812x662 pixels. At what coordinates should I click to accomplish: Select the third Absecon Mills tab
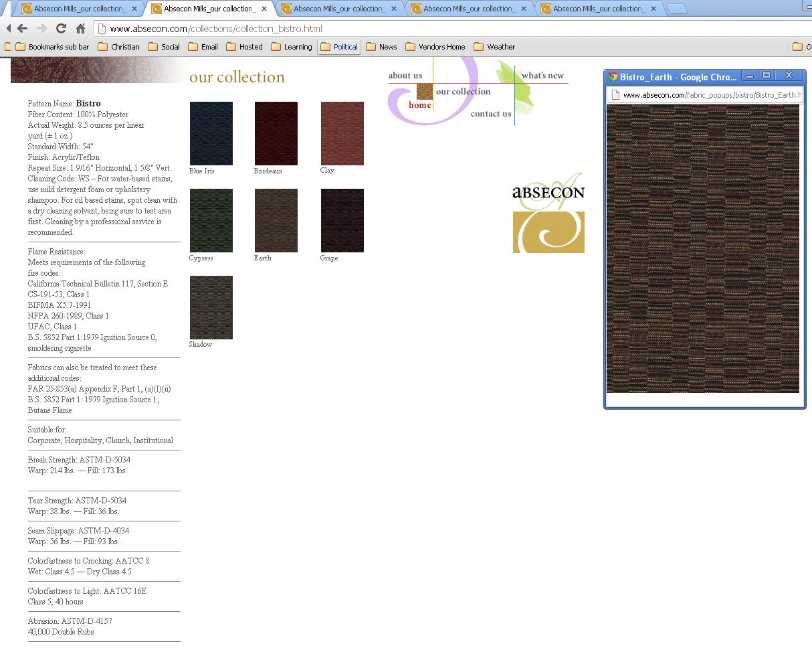[338, 9]
